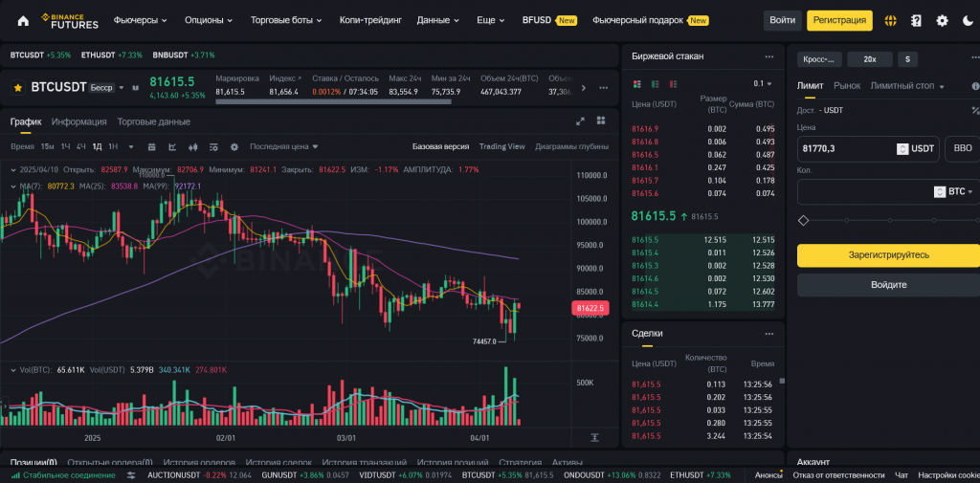Expand the chart to fullscreen
The image size is (980, 483).
click(x=580, y=121)
